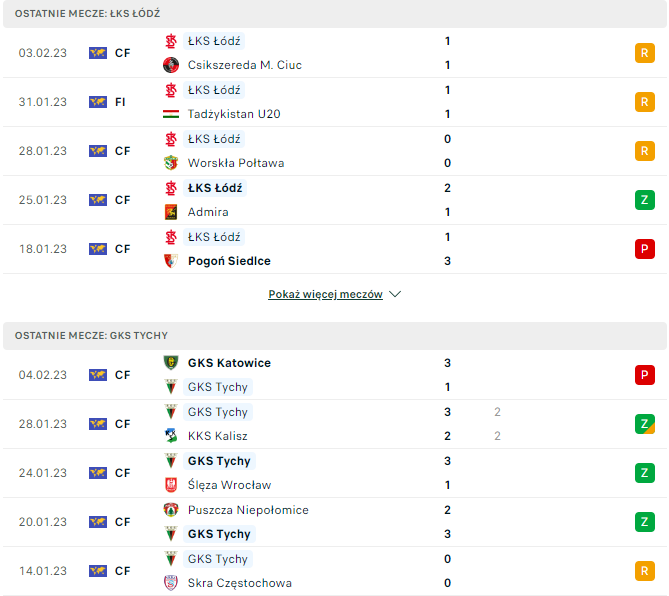Screen dimensions: 669x596
Task: Select the GKS Tychy vs KKS Kalisz match date
Action: (x=43, y=424)
